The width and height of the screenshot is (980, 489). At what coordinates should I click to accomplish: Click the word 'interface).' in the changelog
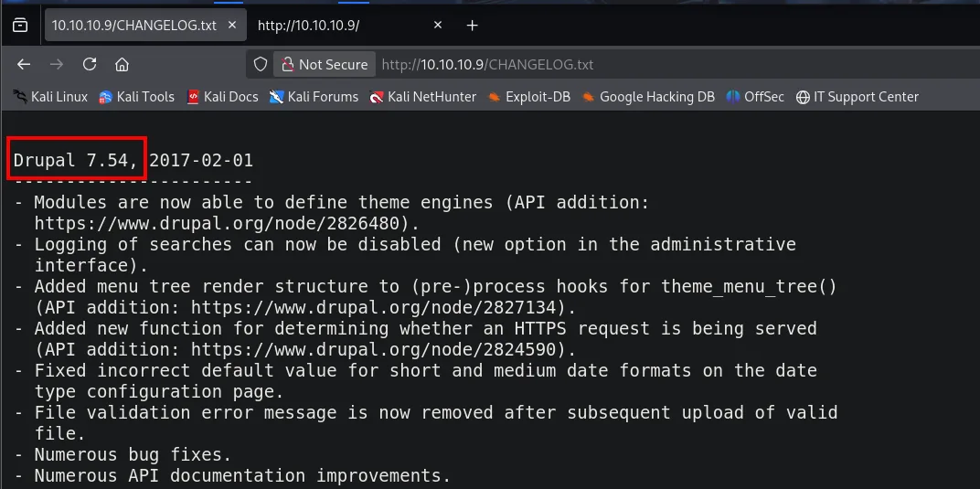coord(91,265)
